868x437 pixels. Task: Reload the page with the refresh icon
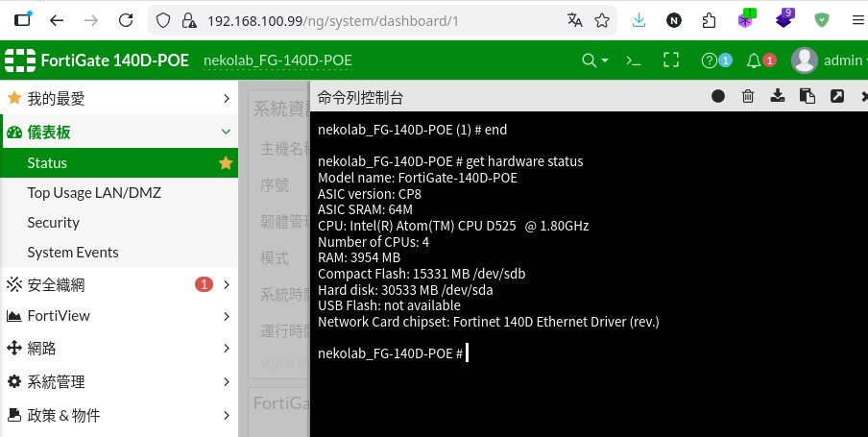(126, 20)
